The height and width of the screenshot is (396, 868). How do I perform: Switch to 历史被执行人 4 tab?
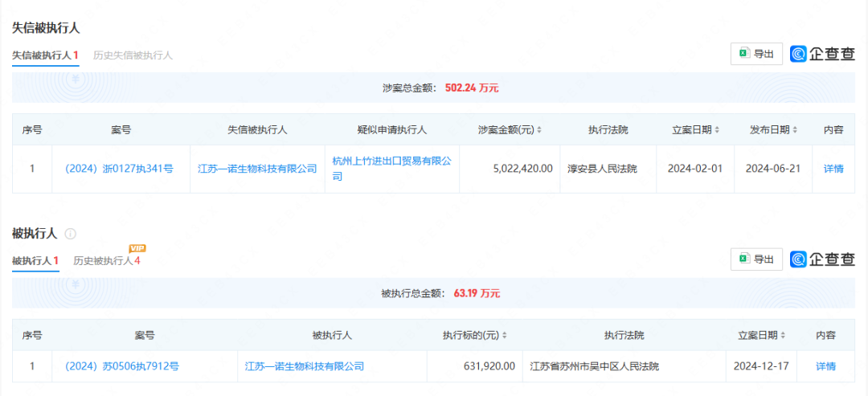[x=107, y=260]
